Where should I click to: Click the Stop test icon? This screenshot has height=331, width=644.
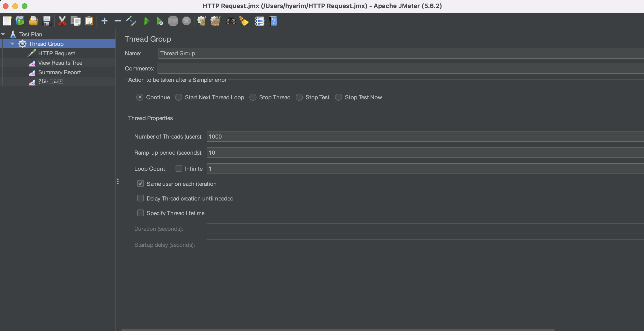(x=173, y=21)
